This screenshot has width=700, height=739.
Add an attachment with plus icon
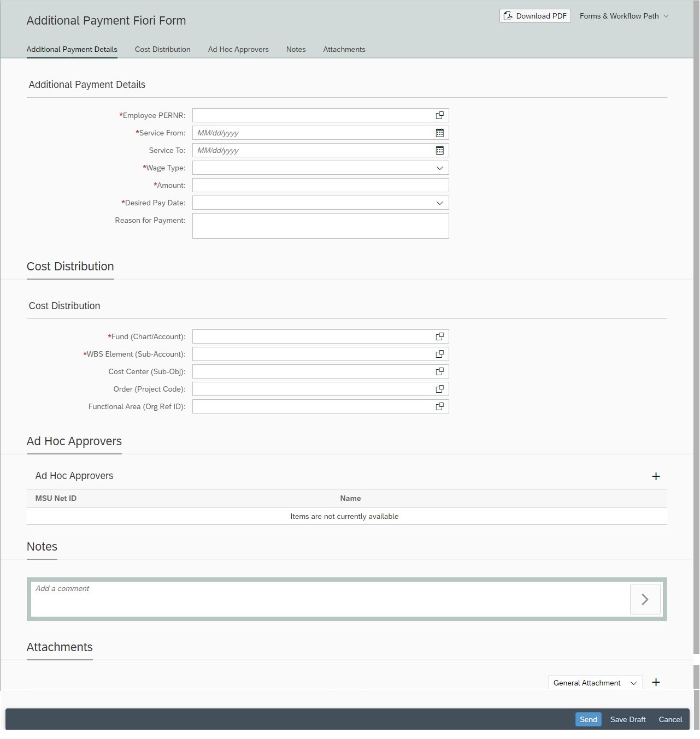point(656,682)
